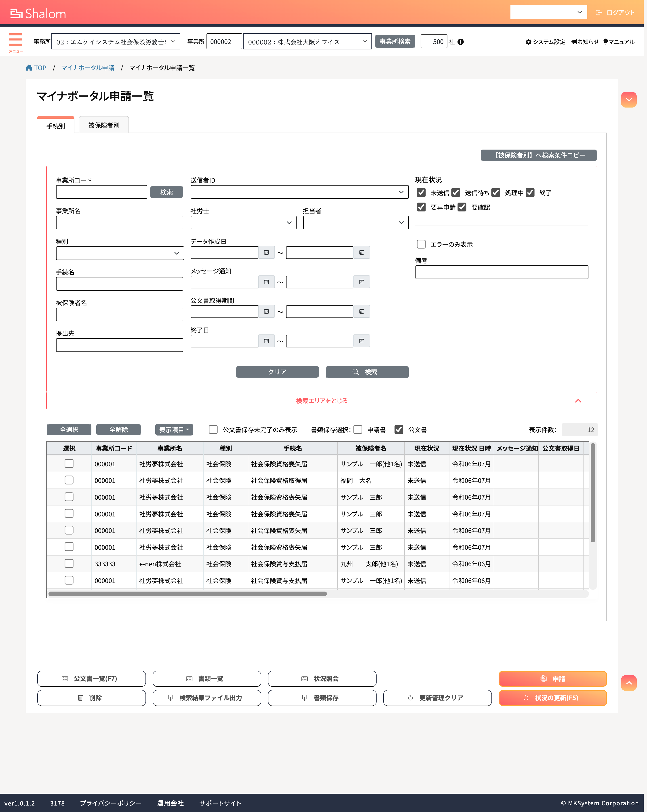
Task: Click the TOP home icon
Action: [29, 68]
